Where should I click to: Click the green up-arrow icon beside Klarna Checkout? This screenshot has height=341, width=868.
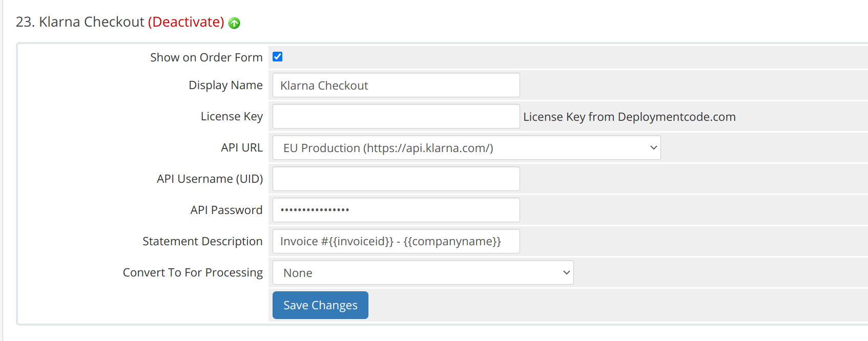coord(234,23)
